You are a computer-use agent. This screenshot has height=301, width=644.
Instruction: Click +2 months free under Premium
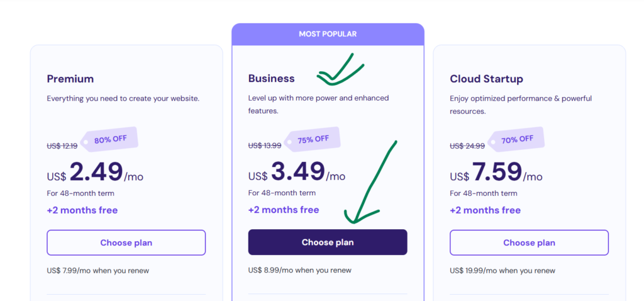[82, 210]
